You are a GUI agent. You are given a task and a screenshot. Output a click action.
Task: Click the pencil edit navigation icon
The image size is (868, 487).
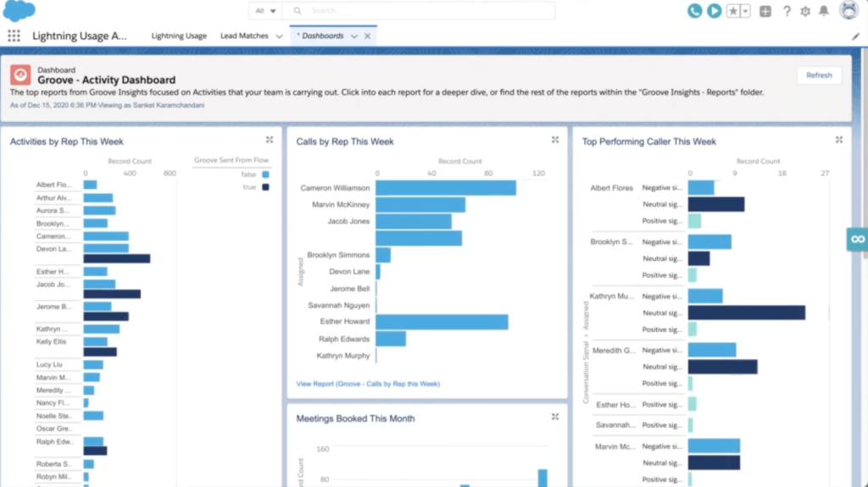pyautogui.click(x=855, y=36)
